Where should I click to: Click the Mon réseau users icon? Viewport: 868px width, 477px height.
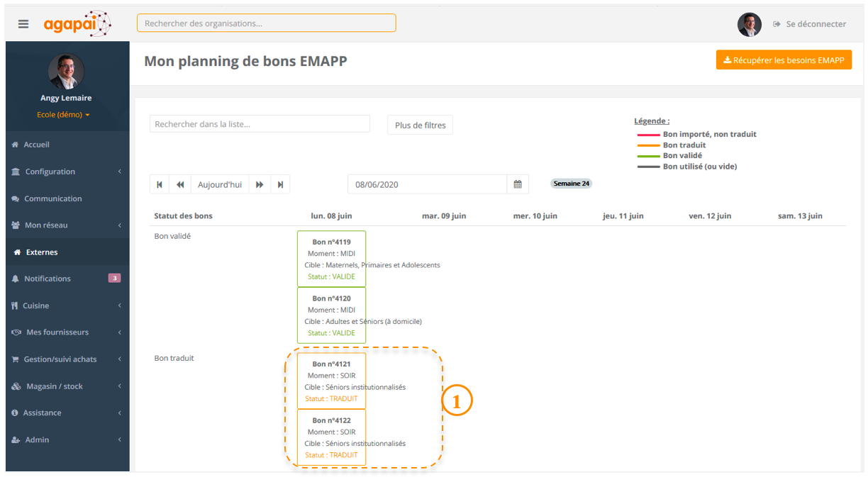click(x=16, y=225)
